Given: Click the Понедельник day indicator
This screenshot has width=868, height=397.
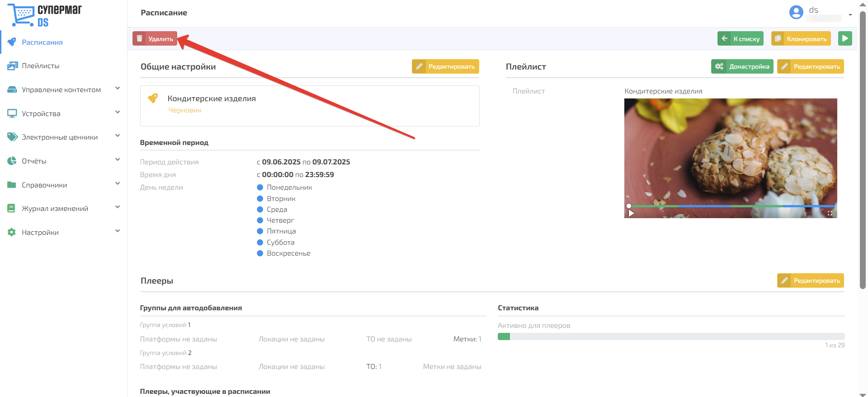Looking at the screenshot, I should (260, 187).
